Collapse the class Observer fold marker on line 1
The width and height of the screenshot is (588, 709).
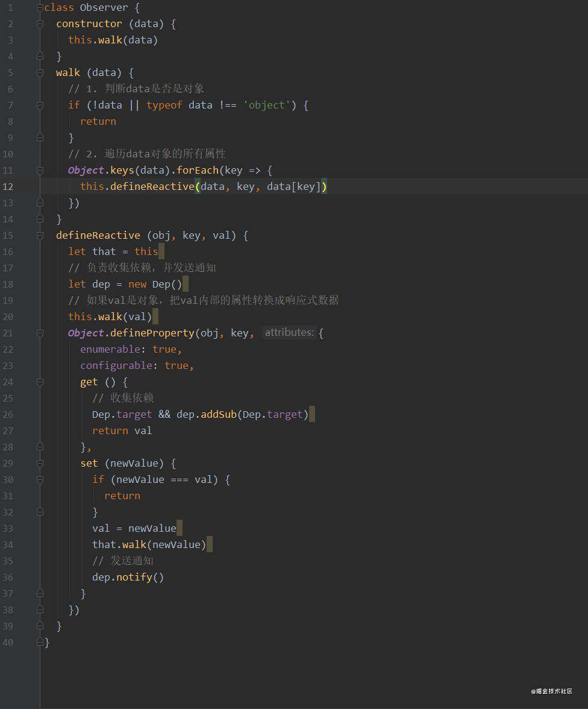[x=40, y=8]
